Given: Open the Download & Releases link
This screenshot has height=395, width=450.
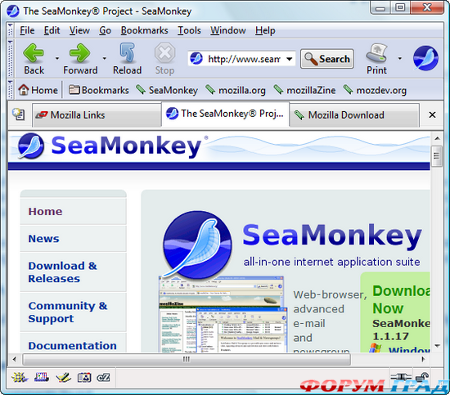Looking at the screenshot, I should point(63,272).
